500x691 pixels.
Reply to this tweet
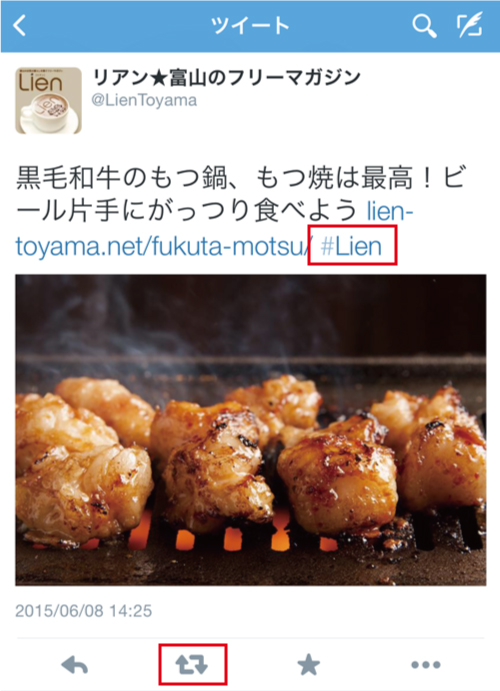pos(74,665)
